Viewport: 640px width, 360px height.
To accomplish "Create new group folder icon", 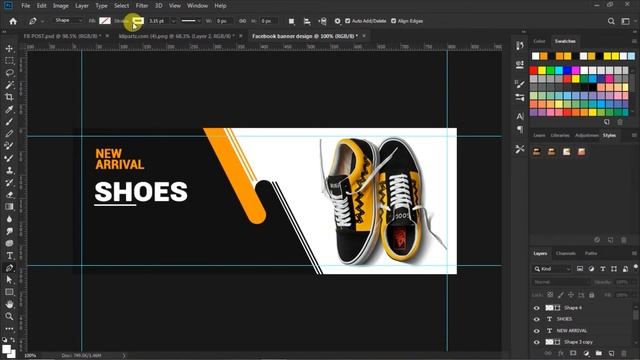I will [x=598, y=353].
